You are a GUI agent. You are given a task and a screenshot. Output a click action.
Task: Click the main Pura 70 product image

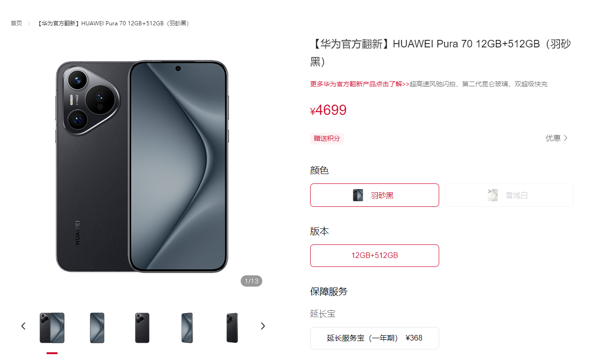pos(142,167)
